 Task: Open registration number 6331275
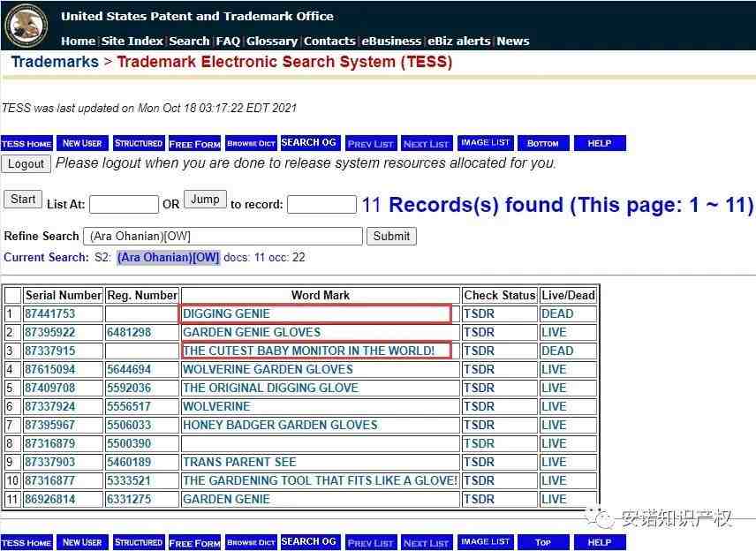[x=129, y=499]
